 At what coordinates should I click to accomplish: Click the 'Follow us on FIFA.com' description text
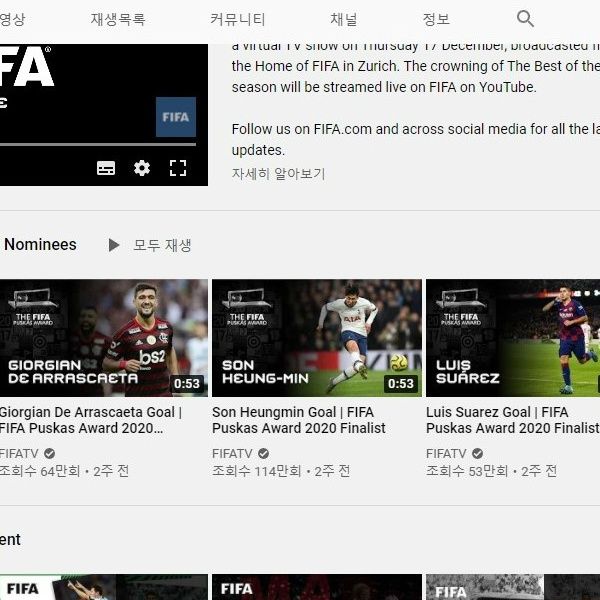point(416,140)
